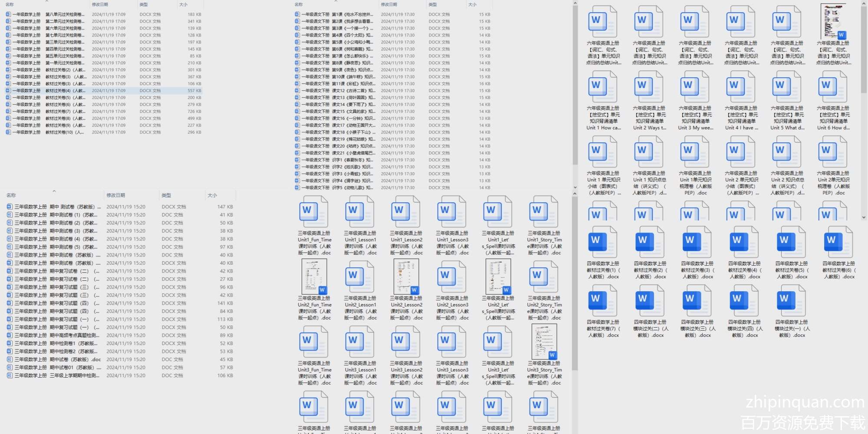868x434 pixels.
Task: Select the Unit1_Let's_Spell 课时训练 Word icon
Action: pyautogui.click(x=498, y=211)
